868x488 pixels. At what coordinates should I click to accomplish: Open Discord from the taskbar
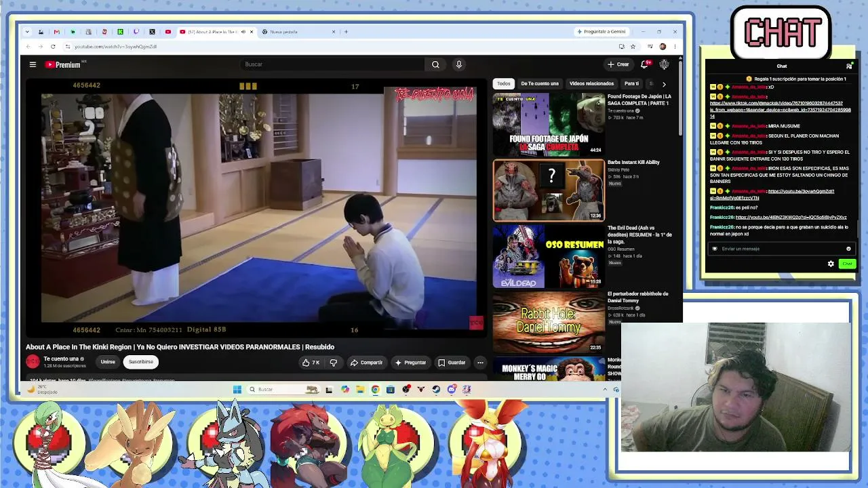click(452, 390)
